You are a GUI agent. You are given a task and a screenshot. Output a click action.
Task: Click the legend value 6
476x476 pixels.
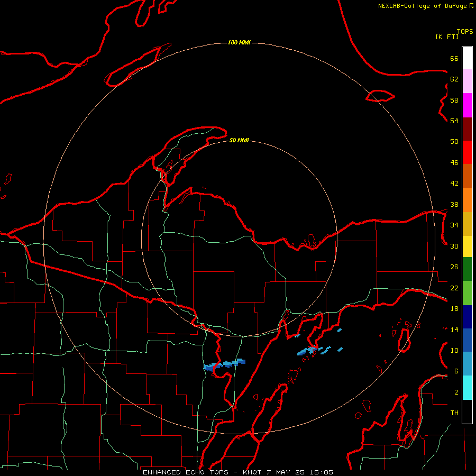(456, 371)
